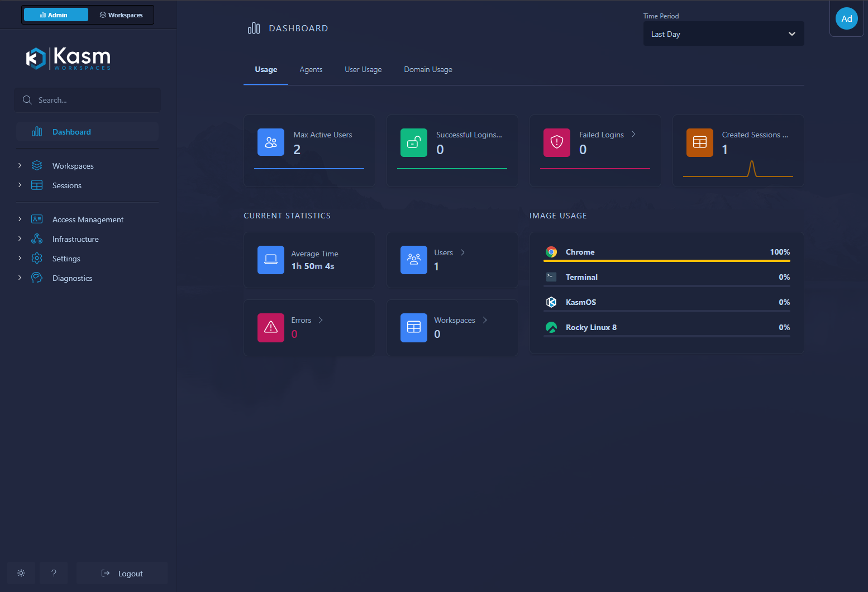Viewport: 868px width, 592px height.
Task: Switch to the Agents tab
Action: pyautogui.click(x=311, y=70)
